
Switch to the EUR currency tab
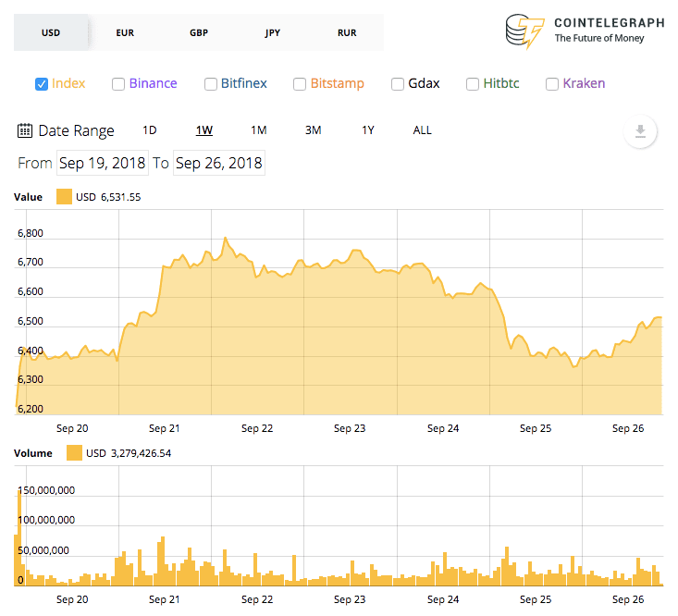[125, 32]
